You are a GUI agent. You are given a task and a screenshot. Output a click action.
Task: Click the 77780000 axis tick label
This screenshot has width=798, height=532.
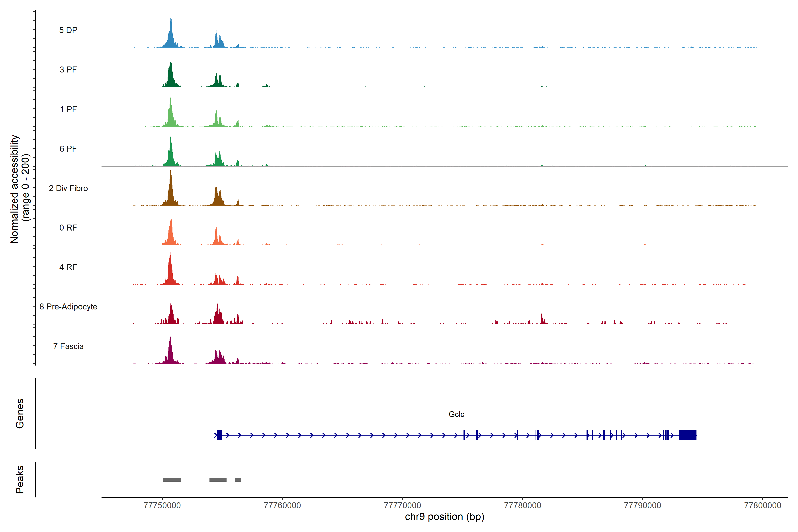point(522,505)
